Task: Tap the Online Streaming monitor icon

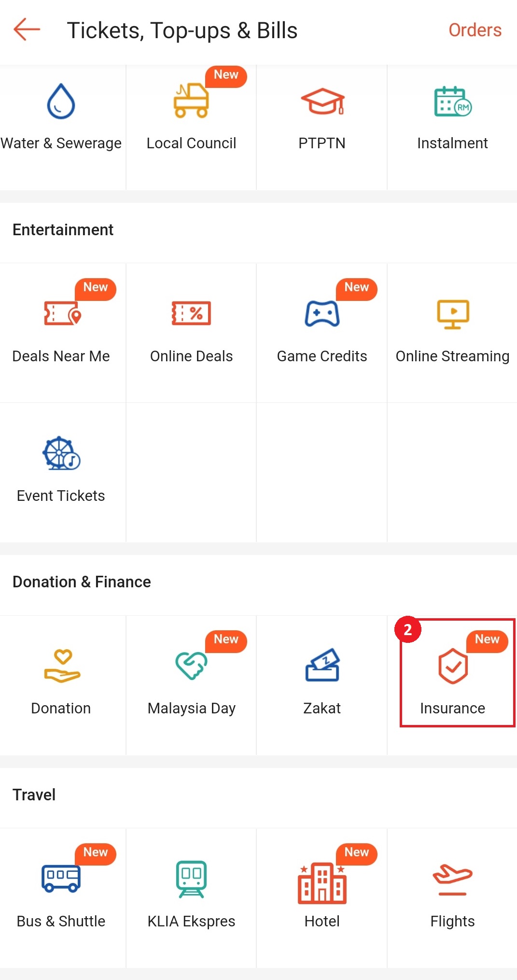Action: coord(452,314)
